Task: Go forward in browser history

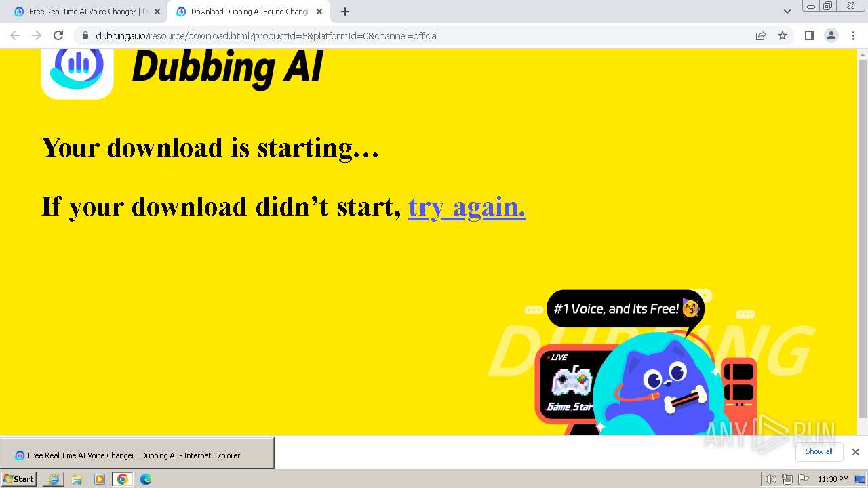Action: pyautogui.click(x=37, y=35)
